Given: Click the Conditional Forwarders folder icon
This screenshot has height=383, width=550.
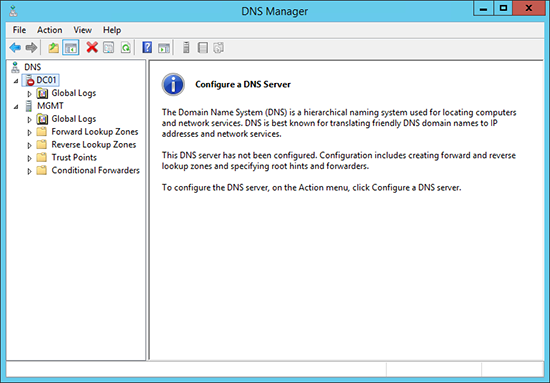Looking at the screenshot, I should [42, 170].
